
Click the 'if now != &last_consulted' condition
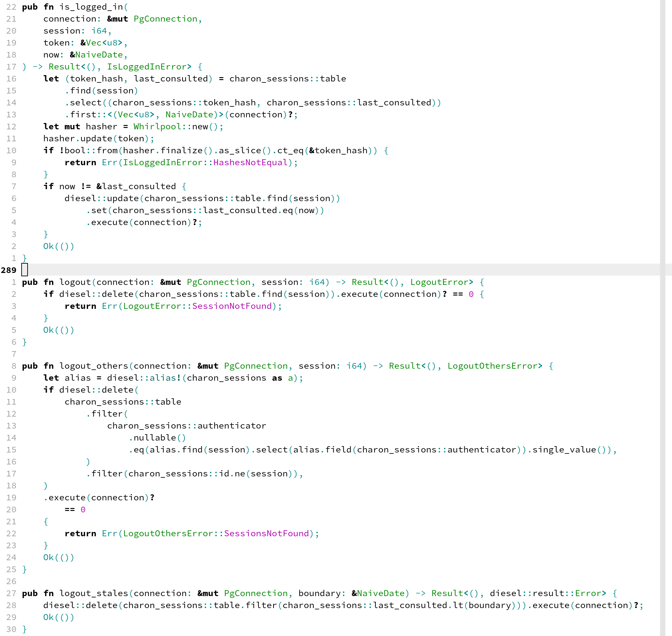click(109, 187)
